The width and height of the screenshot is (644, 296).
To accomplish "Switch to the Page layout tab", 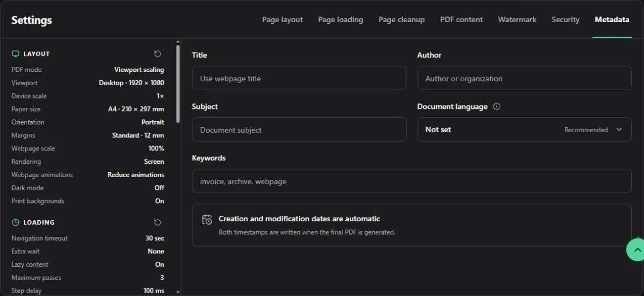I will 283,19.
